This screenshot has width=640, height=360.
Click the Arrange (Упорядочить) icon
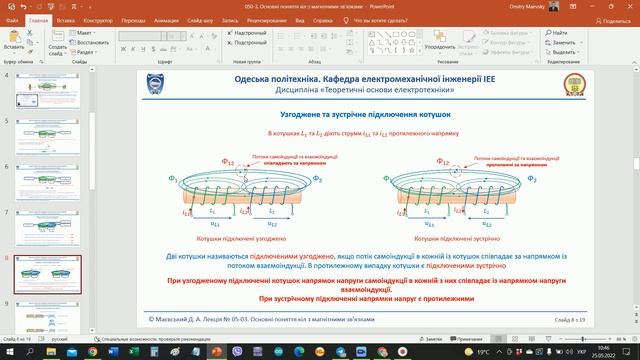point(440,37)
